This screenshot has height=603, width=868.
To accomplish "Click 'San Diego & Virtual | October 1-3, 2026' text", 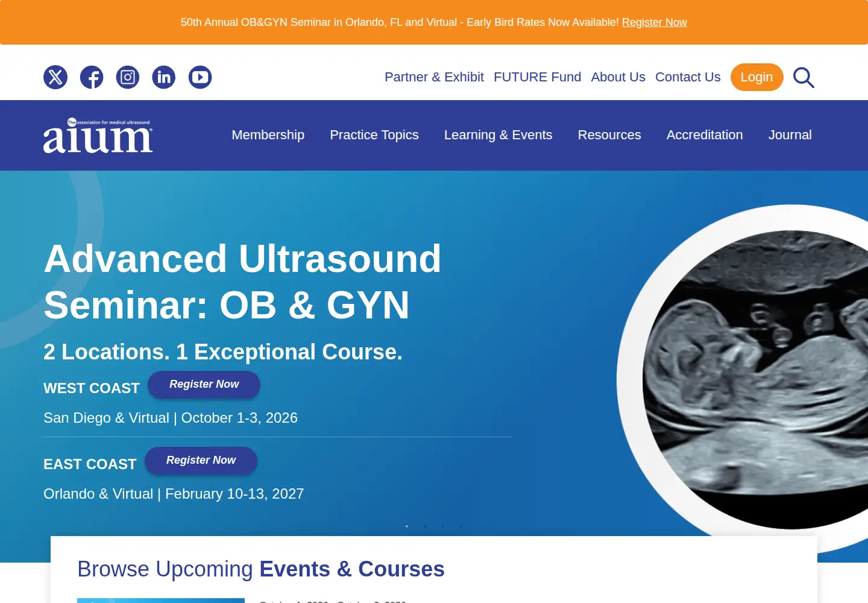I will [171, 418].
